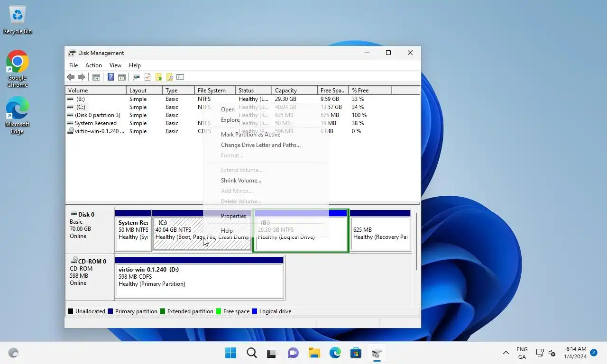This screenshot has height=364, width=607.
Task: Open Task View on taskbar
Action: (x=271, y=353)
